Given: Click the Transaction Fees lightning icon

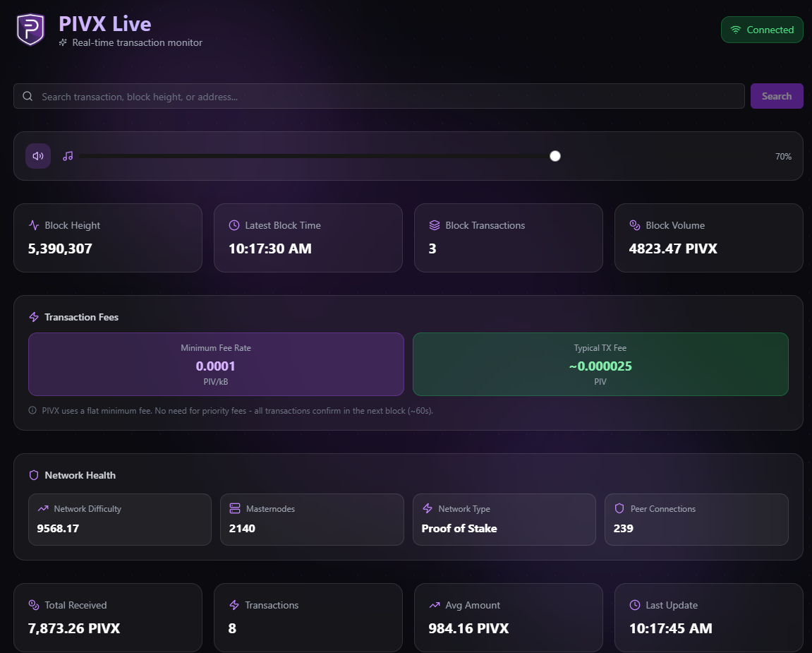Looking at the screenshot, I should (x=34, y=317).
